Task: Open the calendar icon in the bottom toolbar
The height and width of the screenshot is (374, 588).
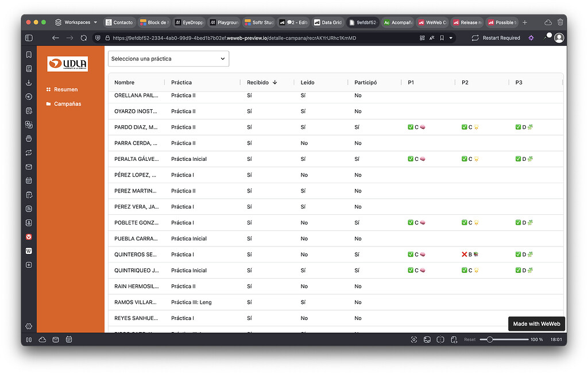Action: (68, 339)
